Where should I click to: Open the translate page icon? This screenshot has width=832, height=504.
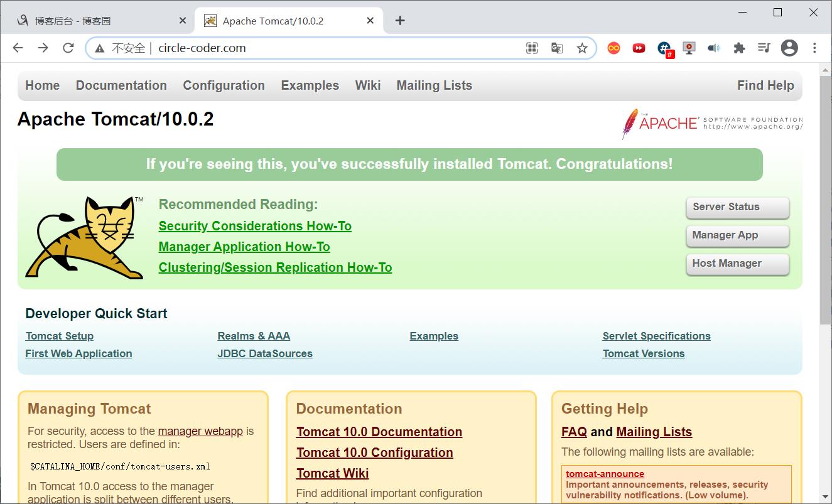pos(557,48)
